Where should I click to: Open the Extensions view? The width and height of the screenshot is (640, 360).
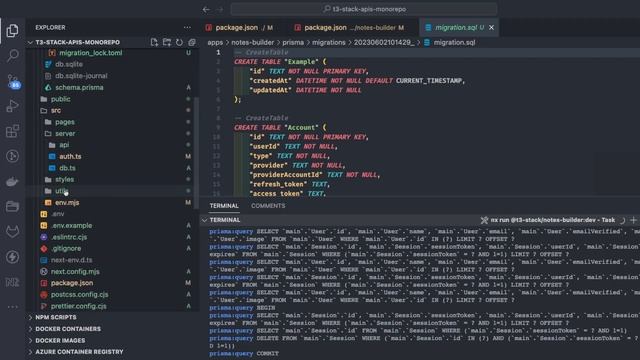[12, 131]
